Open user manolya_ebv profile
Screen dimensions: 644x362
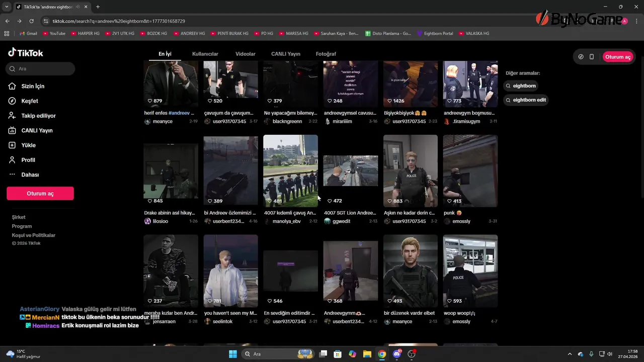coord(288,221)
